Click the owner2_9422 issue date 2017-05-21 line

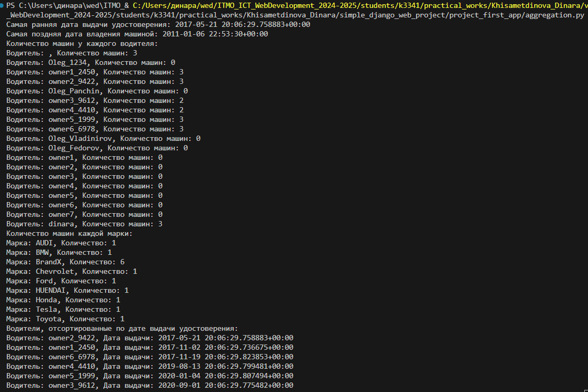(x=150, y=338)
